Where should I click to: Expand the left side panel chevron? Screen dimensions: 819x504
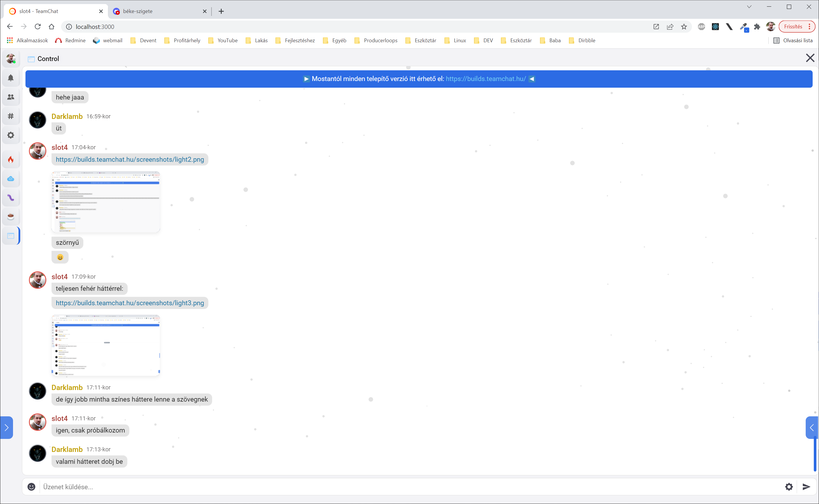(x=6, y=428)
